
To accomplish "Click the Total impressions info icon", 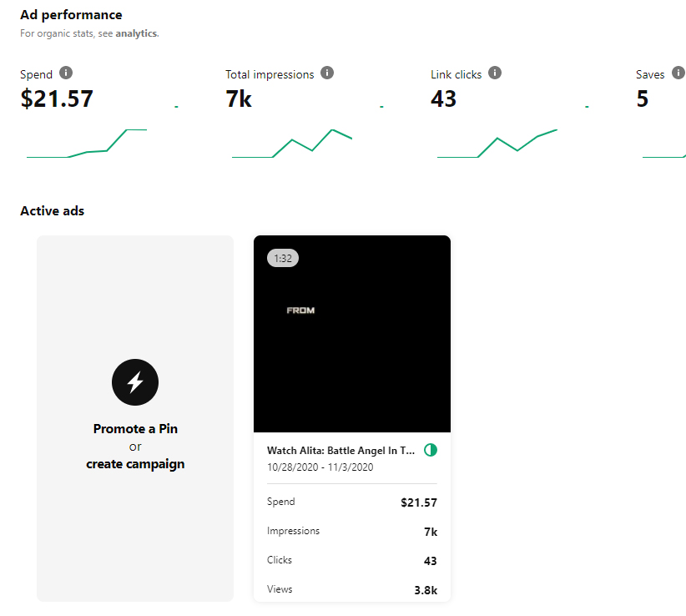I will [x=327, y=73].
